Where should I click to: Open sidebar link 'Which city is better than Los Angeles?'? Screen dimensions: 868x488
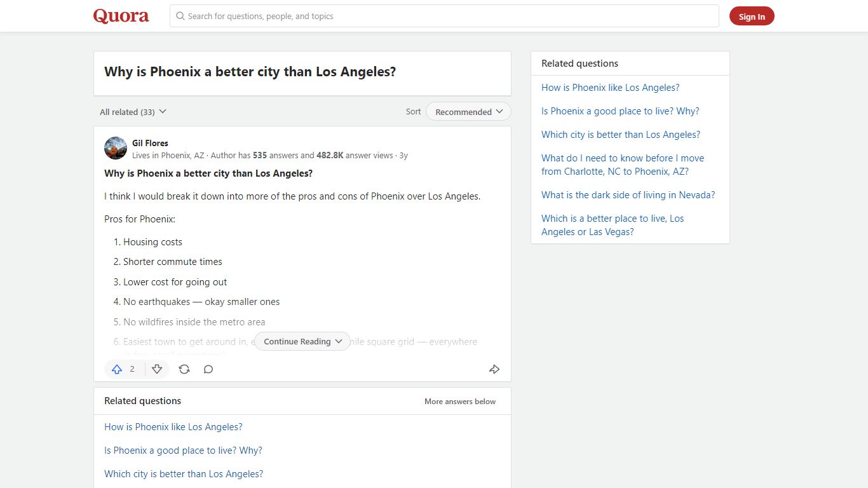pyautogui.click(x=621, y=135)
